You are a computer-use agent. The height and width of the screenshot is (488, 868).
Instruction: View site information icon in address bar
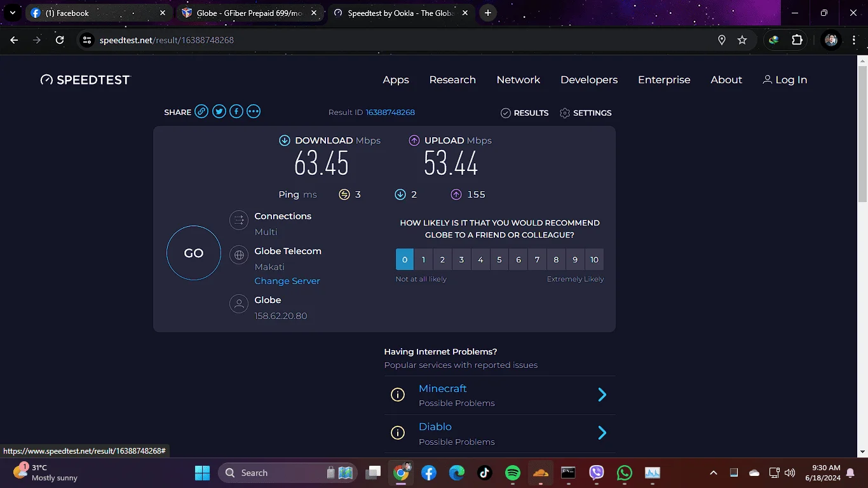(x=87, y=40)
